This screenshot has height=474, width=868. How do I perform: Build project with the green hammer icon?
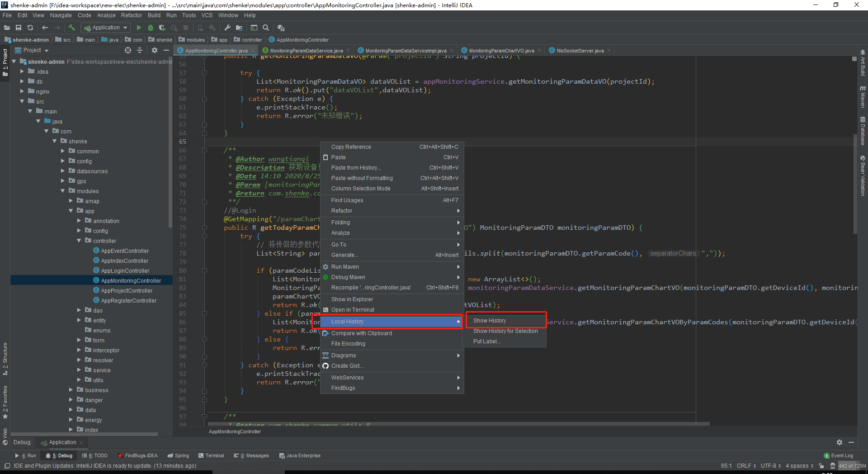tap(71, 28)
